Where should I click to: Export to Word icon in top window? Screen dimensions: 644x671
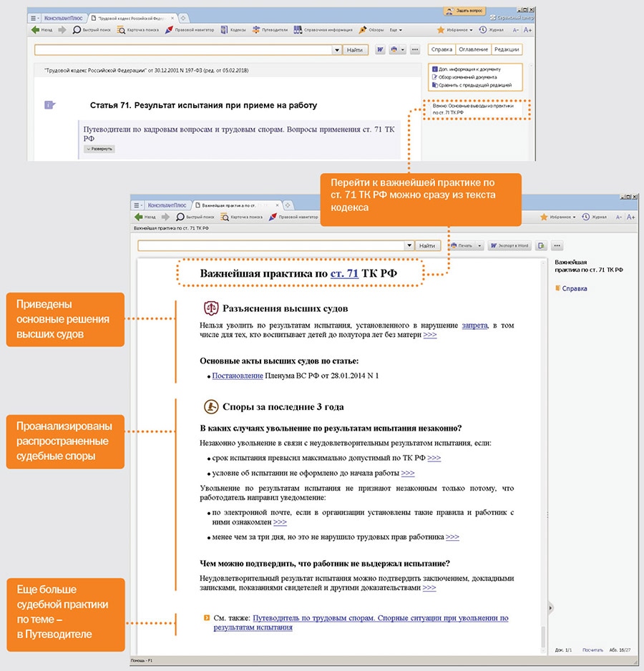pyautogui.click(x=380, y=49)
